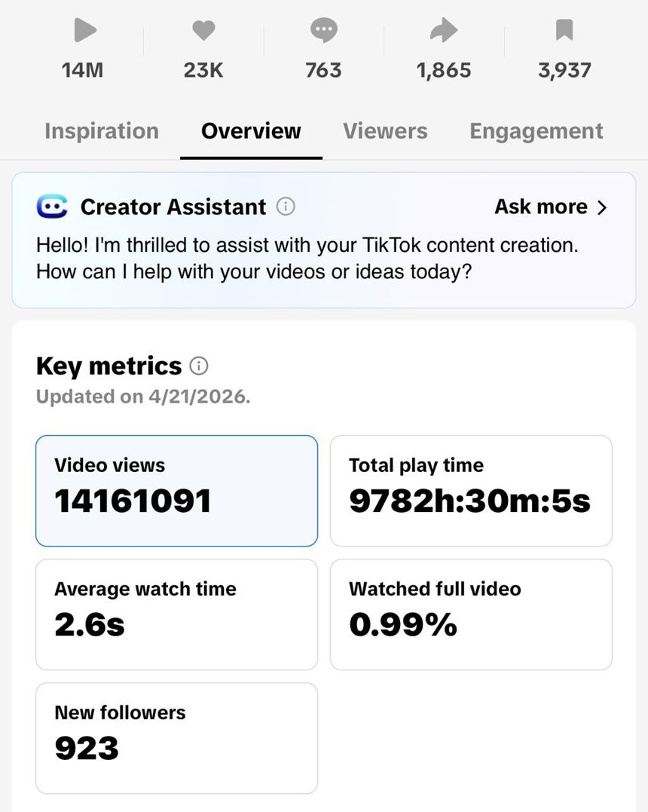Open the Engagement tab

point(536,131)
